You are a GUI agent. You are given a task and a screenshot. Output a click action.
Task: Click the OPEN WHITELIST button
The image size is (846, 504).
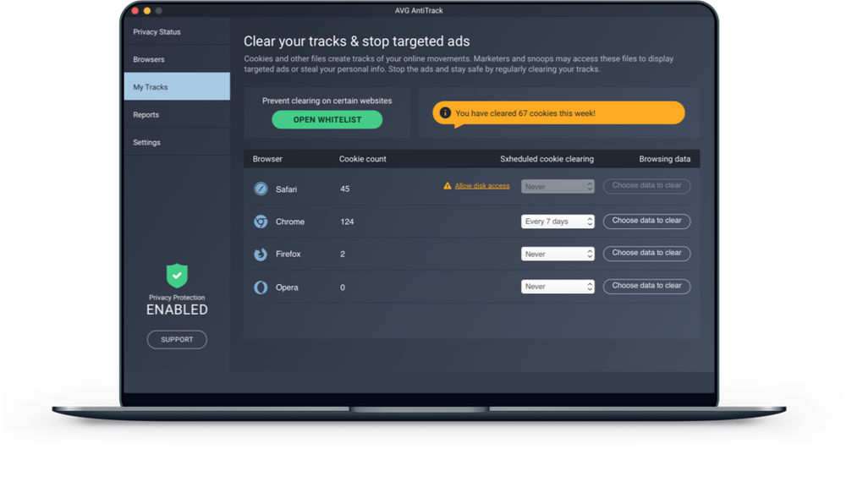[327, 120]
